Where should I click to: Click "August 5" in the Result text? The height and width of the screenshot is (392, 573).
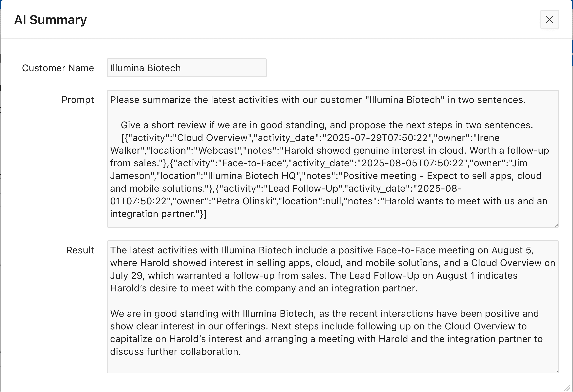pos(512,250)
